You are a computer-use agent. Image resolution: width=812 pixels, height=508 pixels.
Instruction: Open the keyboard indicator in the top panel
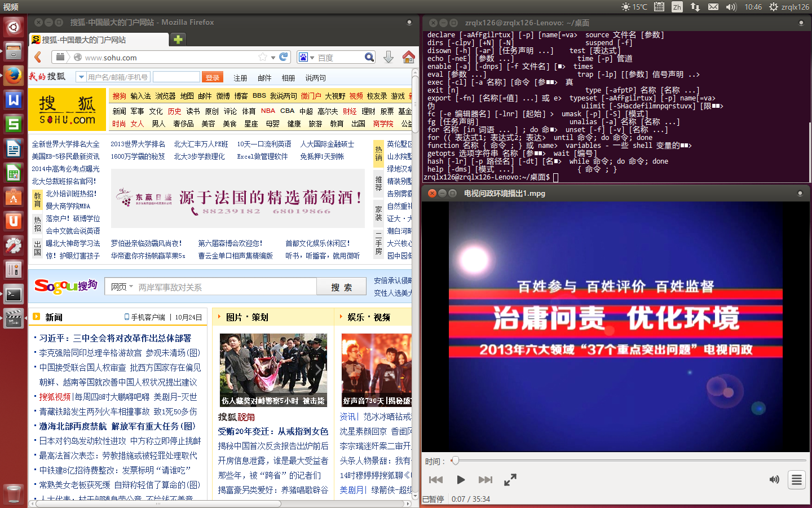(659, 7)
